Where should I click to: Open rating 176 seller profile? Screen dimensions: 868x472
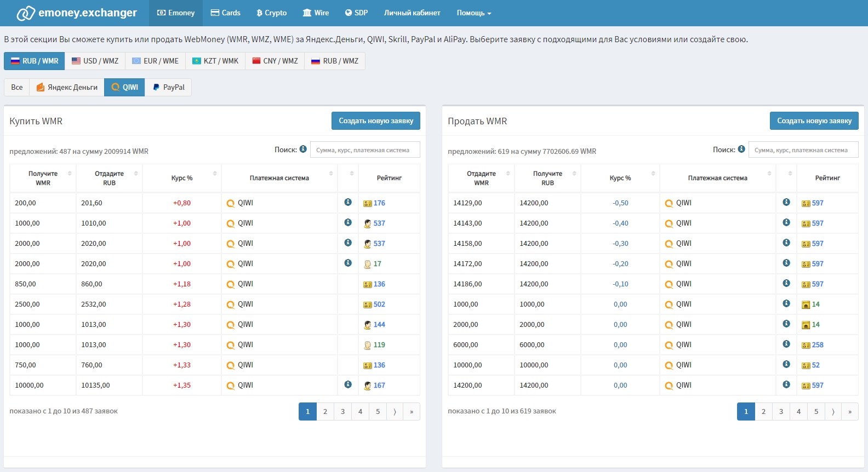[379, 203]
